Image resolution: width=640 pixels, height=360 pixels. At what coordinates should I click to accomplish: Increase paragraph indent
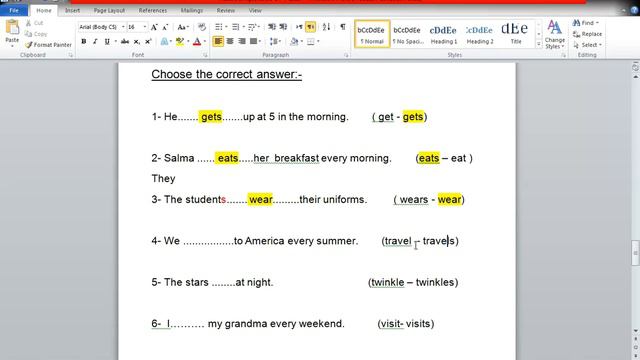pyautogui.click(x=283, y=27)
